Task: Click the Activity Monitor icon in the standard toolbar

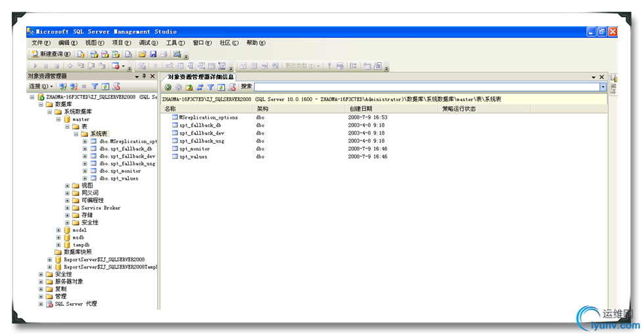Action: 177,54
